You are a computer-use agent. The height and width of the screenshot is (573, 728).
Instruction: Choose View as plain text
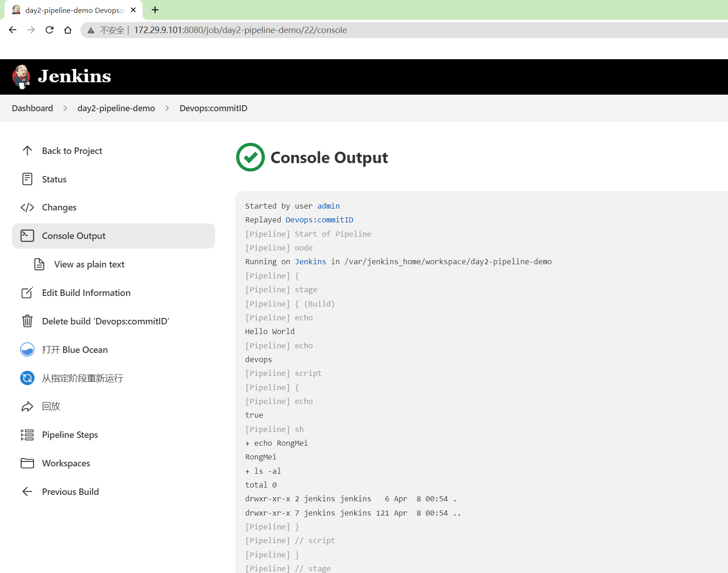(89, 264)
